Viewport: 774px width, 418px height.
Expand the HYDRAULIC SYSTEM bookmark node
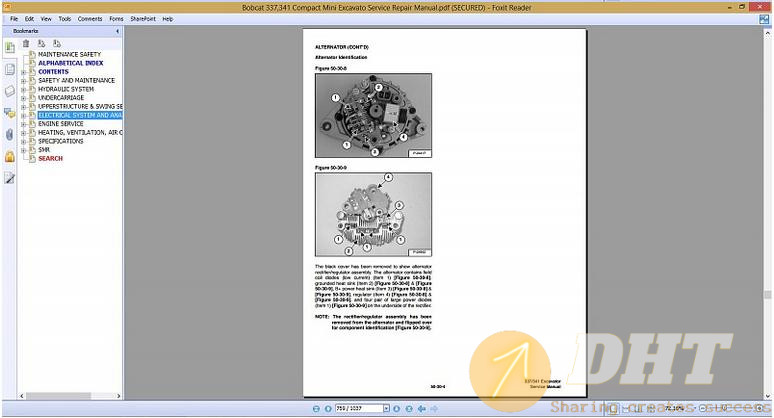click(x=23, y=89)
